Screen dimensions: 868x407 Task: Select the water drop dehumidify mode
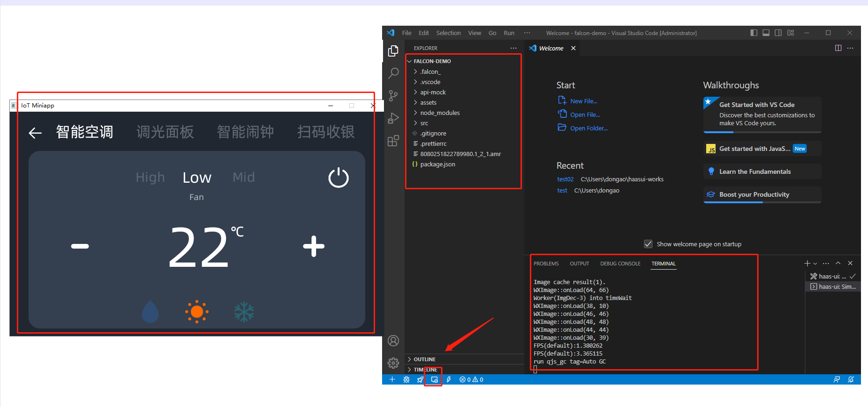tap(150, 312)
